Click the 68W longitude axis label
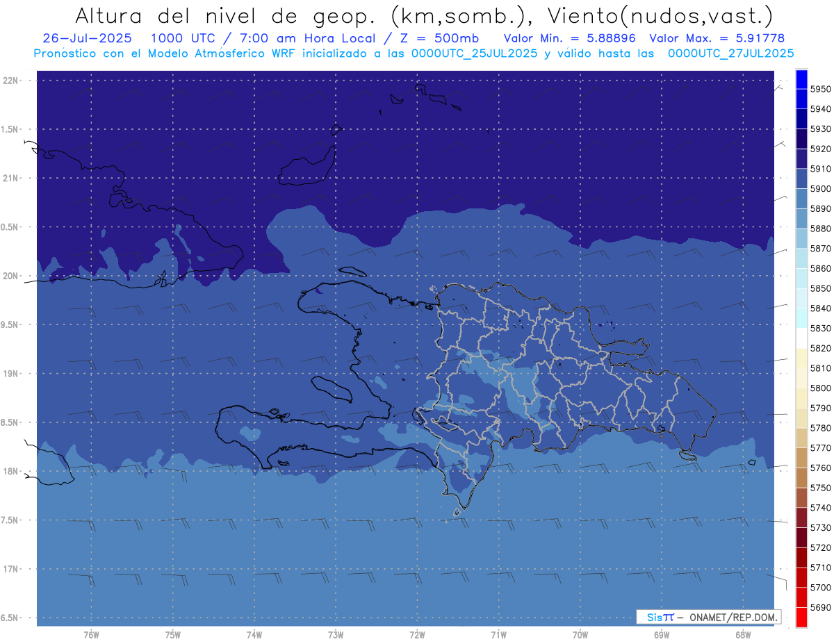Viewport: 834px width, 644px height. point(742,635)
